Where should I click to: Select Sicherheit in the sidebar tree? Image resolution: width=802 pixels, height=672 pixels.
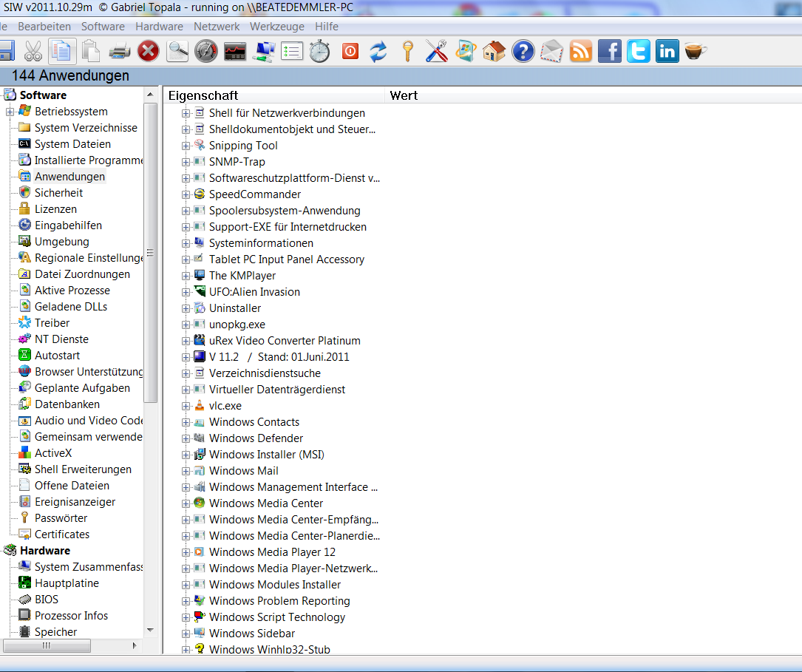[59, 193]
